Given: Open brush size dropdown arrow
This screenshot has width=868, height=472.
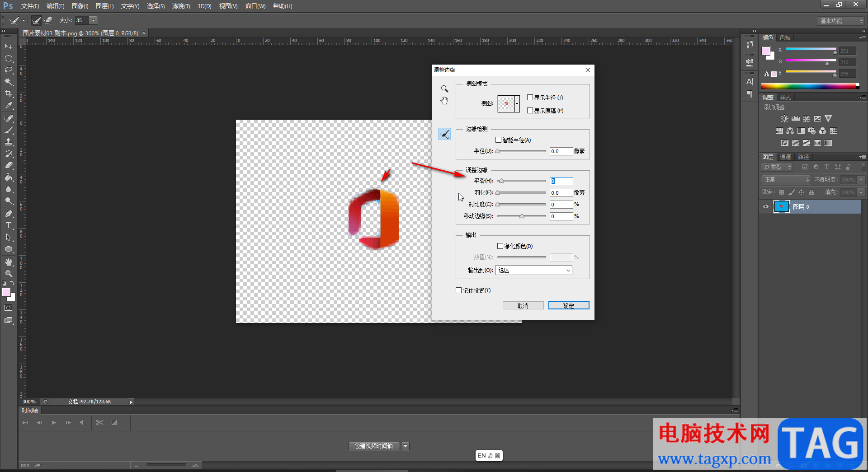Looking at the screenshot, I should 94,20.
